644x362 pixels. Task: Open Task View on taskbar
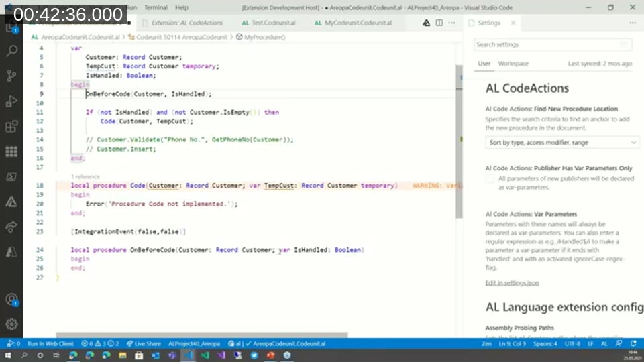[x=56, y=355]
